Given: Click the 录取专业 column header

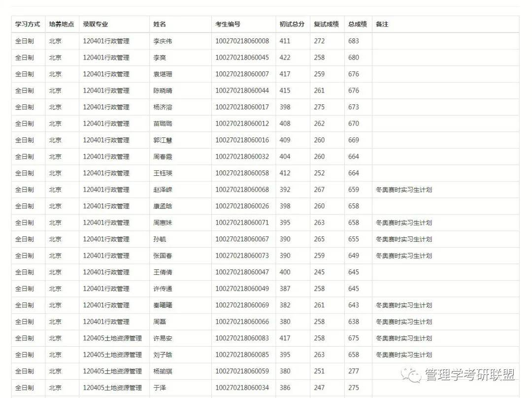Looking at the screenshot, I should 95,24.
